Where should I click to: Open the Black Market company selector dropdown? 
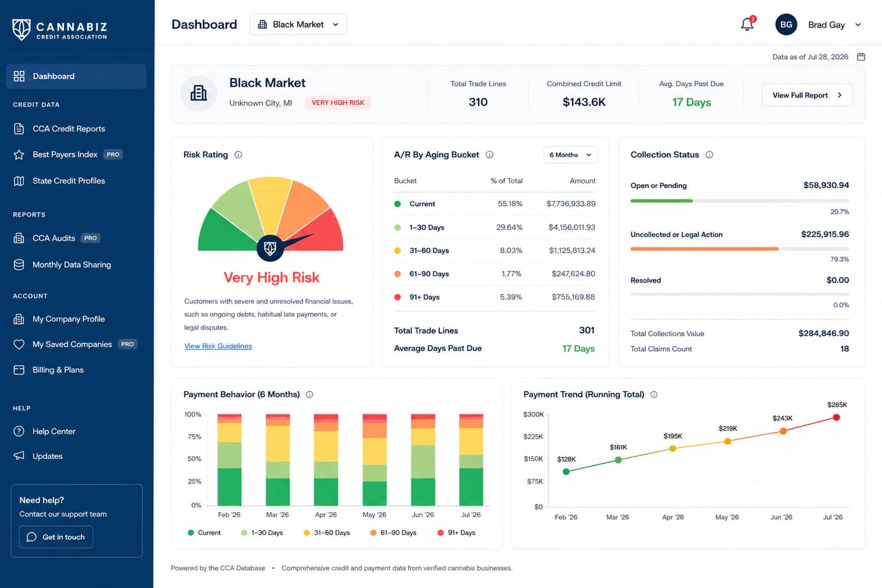[298, 24]
